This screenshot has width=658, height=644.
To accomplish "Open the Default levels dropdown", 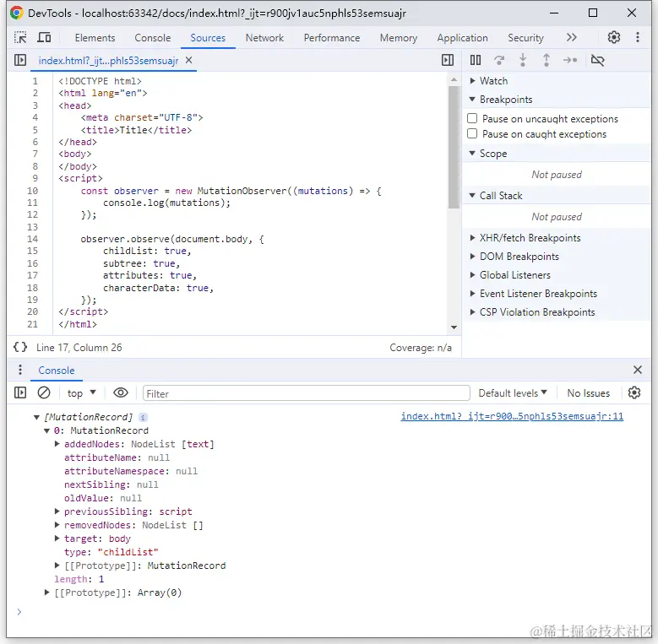I will pyautogui.click(x=513, y=392).
